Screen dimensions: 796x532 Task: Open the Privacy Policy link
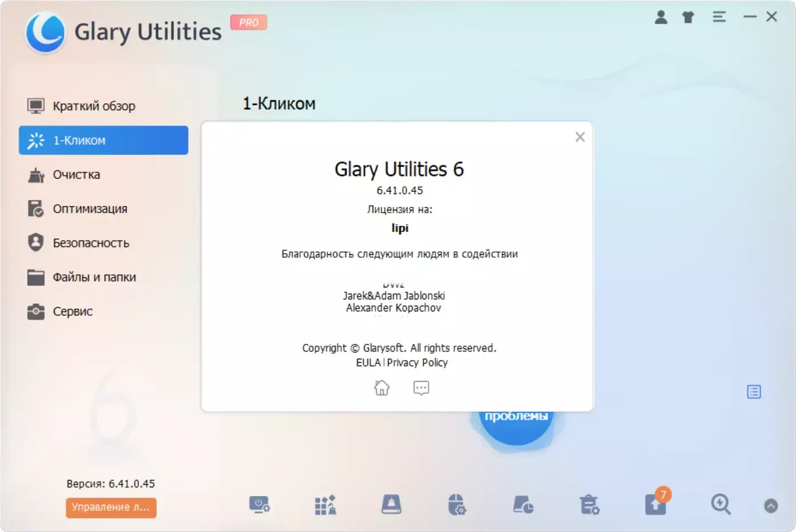click(x=417, y=363)
